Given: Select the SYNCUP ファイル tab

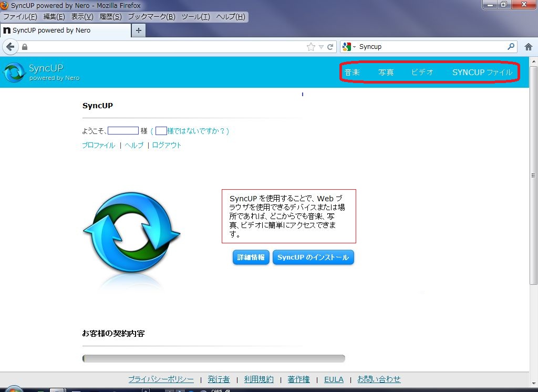Looking at the screenshot, I should coord(483,72).
